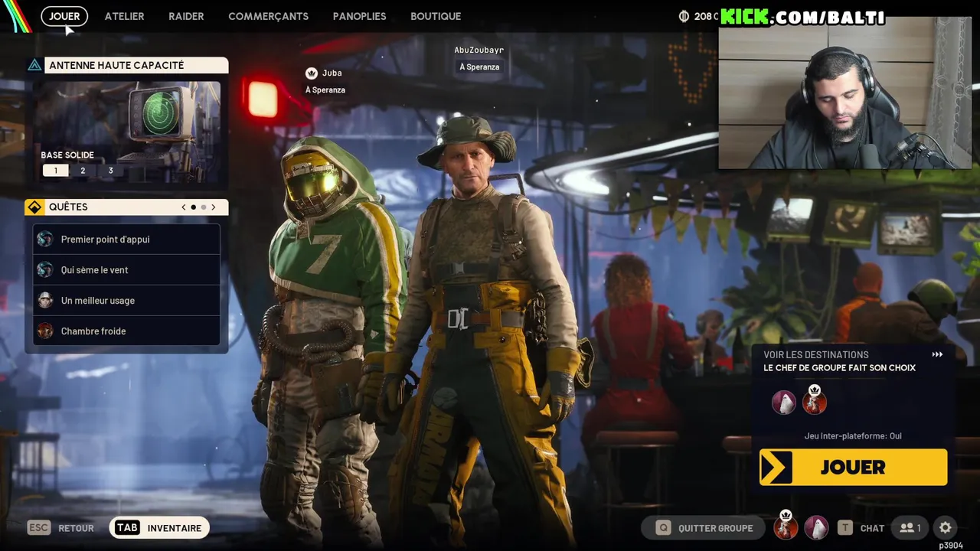Select player name Juba
This screenshot has width=980, height=551.
pos(332,73)
